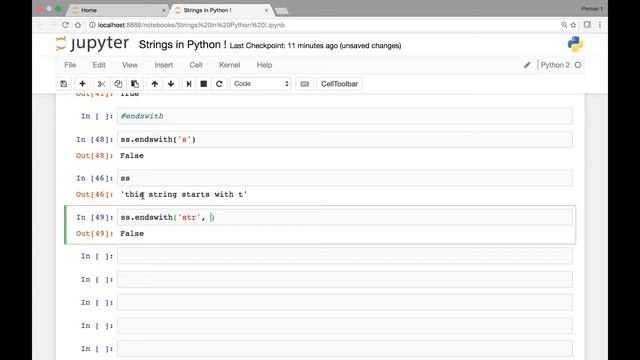Click the Jupyter logo
This screenshot has height=360, width=640.
[x=93, y=44]
